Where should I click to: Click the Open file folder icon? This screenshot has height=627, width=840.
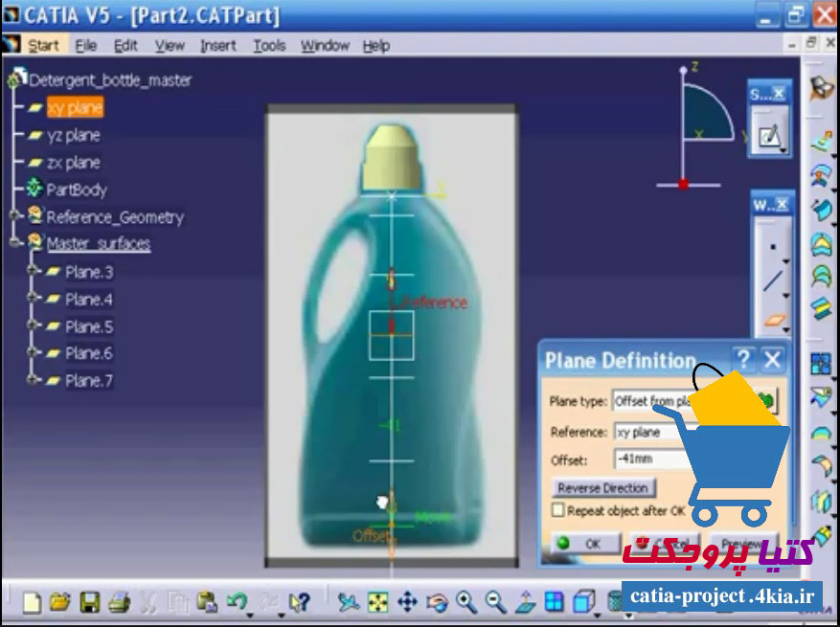click(x=60, y=602)
